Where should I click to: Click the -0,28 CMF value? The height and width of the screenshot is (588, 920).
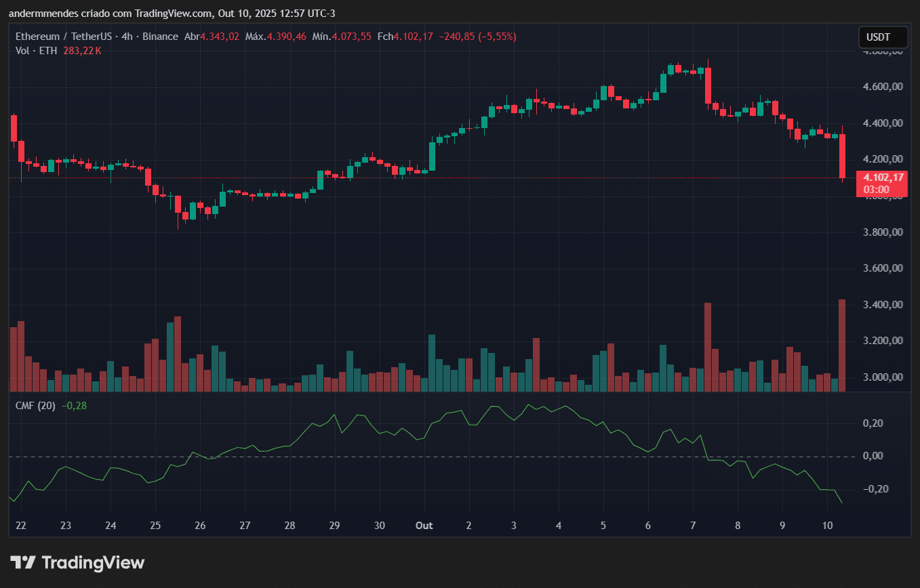(74, 406)
